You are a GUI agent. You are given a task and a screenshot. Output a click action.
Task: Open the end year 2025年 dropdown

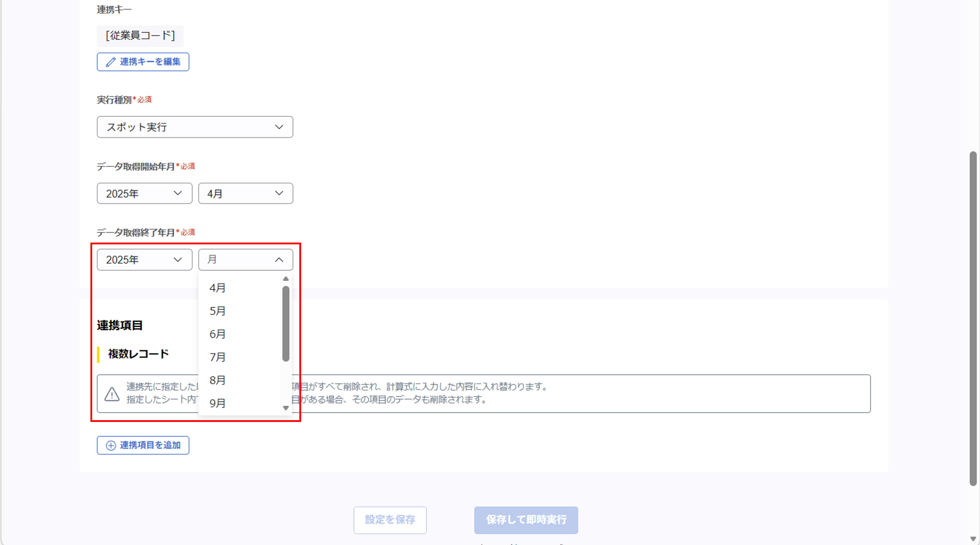tap(145, 259)
